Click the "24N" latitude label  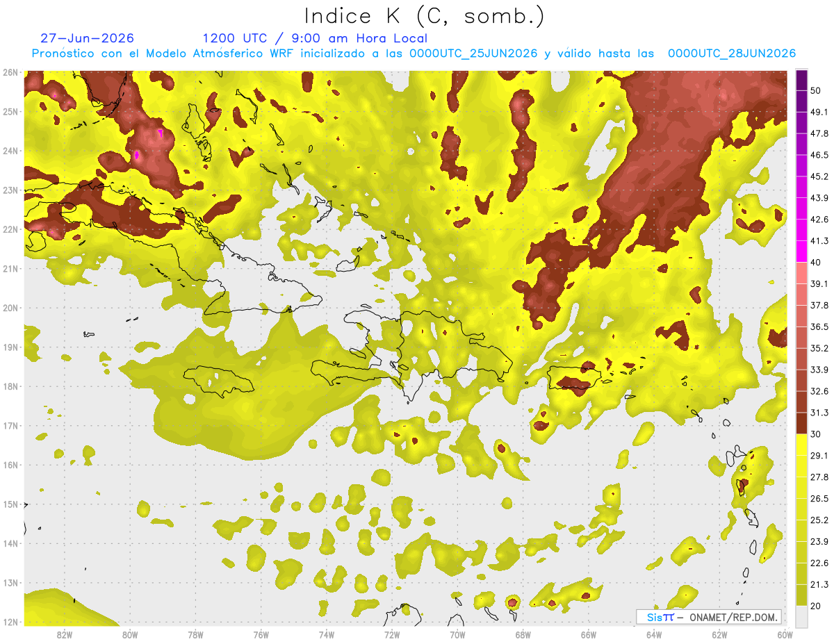click(10, 151)
